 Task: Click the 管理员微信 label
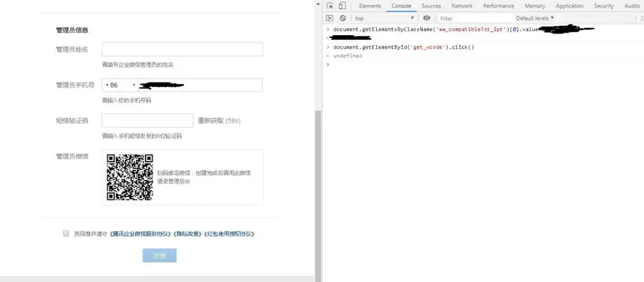(72, 156)
